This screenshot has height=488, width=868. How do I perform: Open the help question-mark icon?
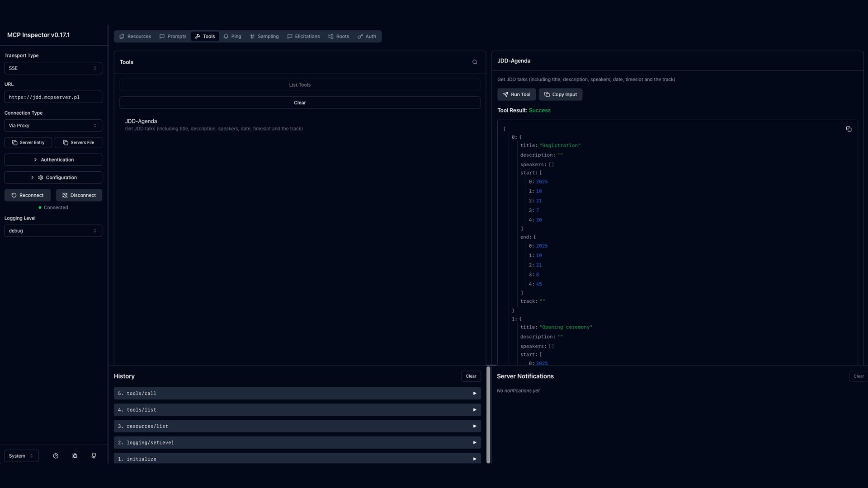56,456
